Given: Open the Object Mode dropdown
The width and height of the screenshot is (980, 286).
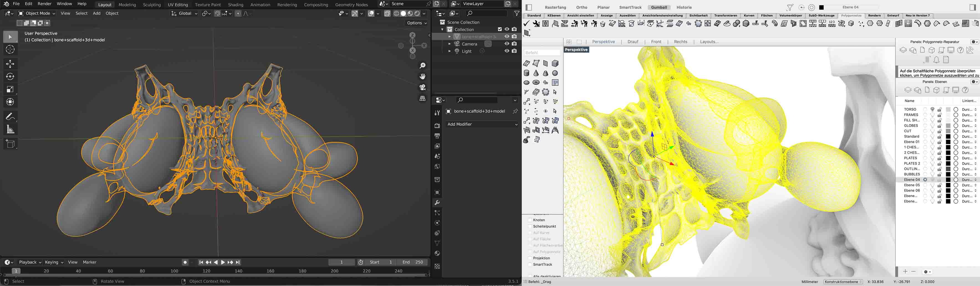Looking at the screenshot, I should [37, 13].
